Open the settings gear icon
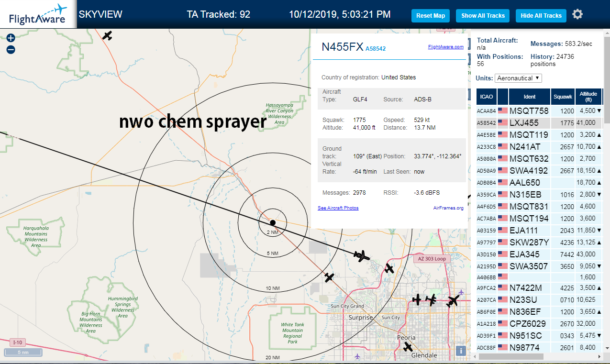Viewport: 610px width, 364px height. (x=577, y=14)
